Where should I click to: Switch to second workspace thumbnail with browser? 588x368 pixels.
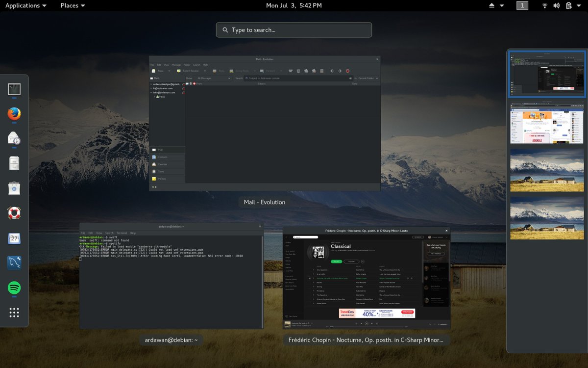click(x=547, y=123)
